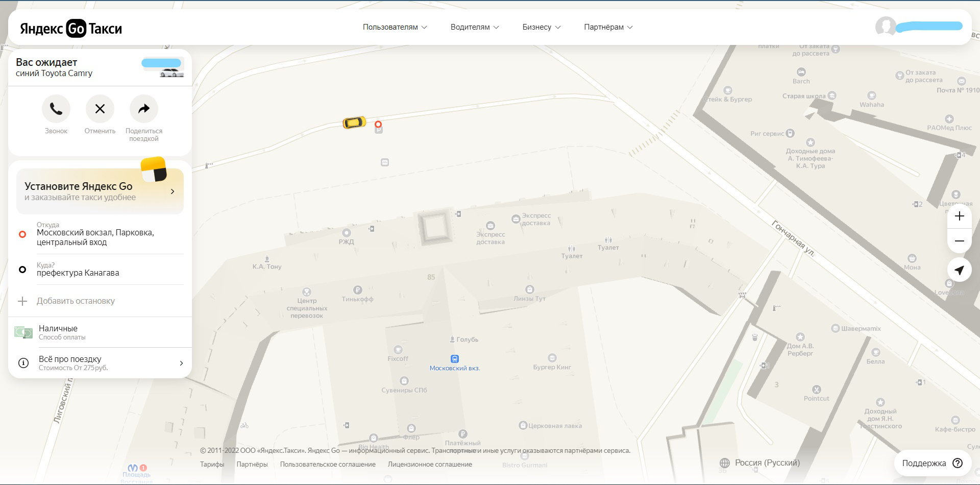Call the driver with Звонок button

pos(56,109)
